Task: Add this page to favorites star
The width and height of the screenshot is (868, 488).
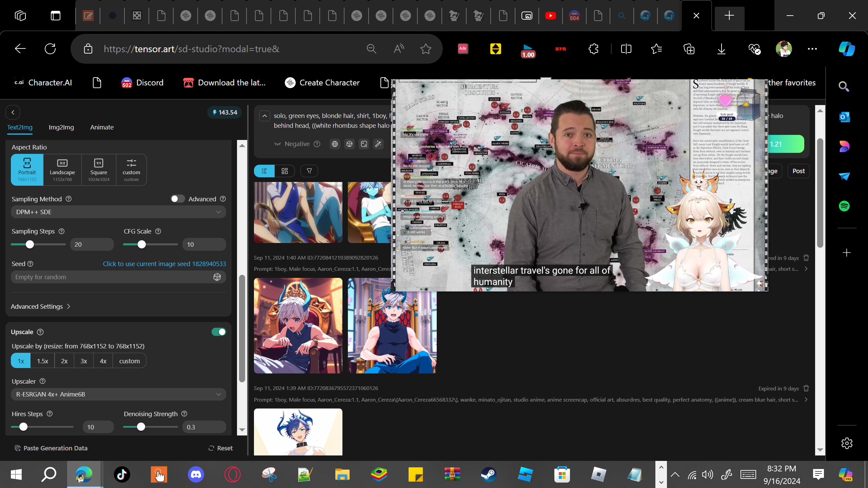Action: 426,49
